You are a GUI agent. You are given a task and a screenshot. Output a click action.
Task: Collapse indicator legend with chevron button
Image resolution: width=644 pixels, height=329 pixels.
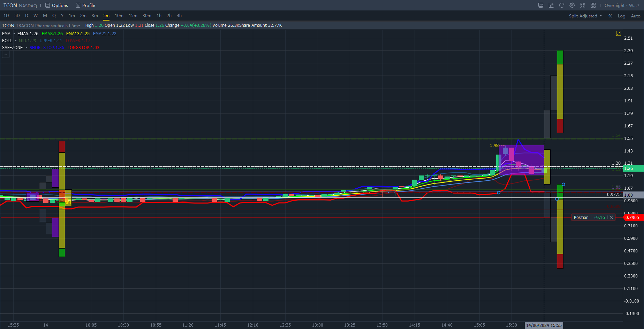[6, 55]
